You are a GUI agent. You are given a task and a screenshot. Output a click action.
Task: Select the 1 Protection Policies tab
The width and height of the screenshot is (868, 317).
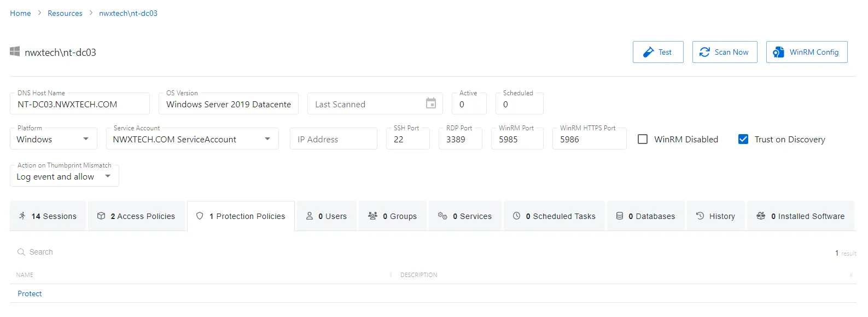click(241, 216)
